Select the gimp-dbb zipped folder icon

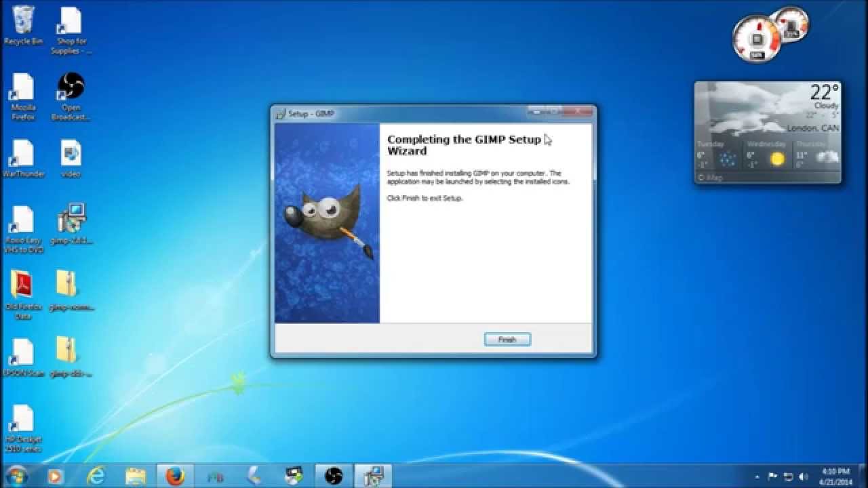pyautogui.click(x=71, y=357)
